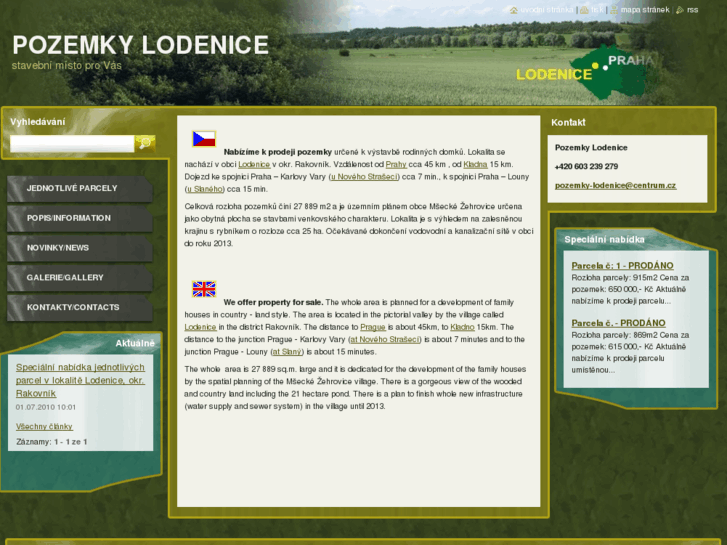This screenshot has width=727, height=545.
Task: Follow the Prague link
Action: pos(373,327)
